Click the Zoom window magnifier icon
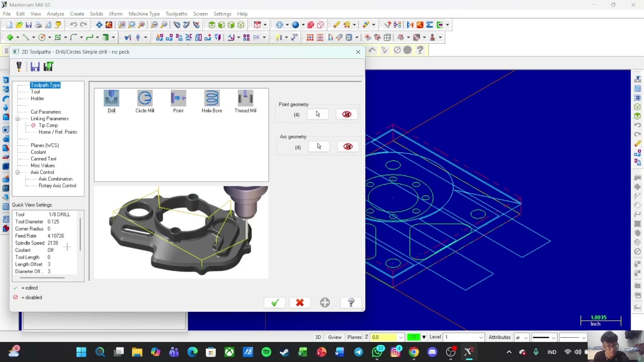 click(122, 25)
